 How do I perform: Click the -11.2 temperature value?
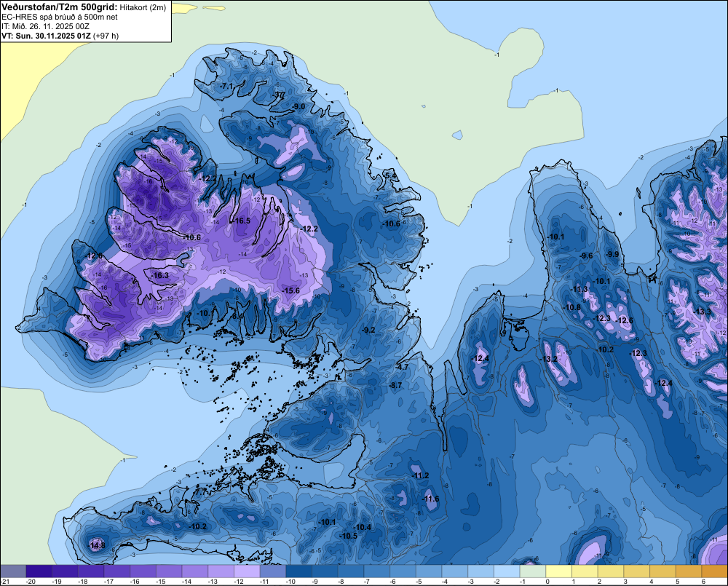click(x=421, y=475)
